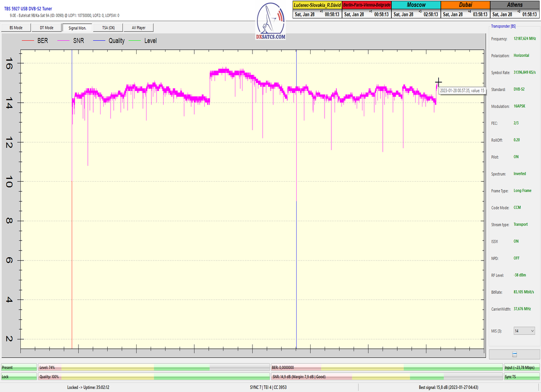
Task: Click the Lock status indicator
Action: 18,376
